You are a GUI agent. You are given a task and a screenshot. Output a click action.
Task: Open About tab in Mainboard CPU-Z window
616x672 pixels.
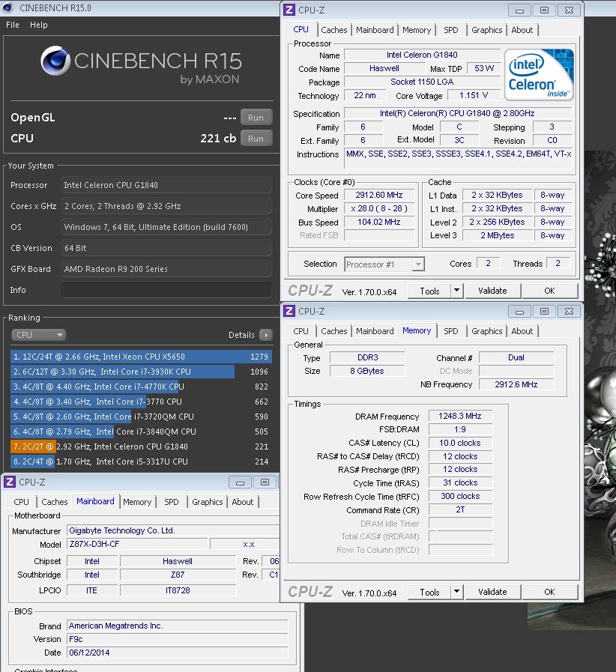pos(243,502)
